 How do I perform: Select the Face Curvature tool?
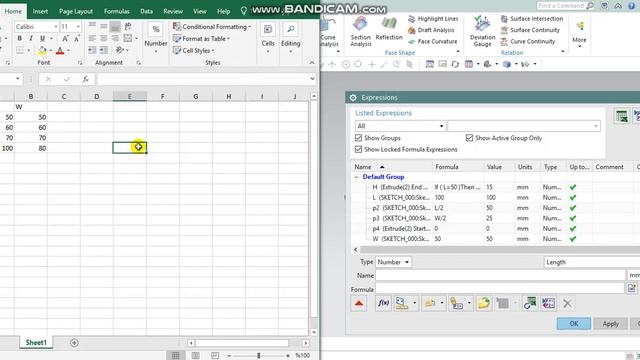click(432, 41)
